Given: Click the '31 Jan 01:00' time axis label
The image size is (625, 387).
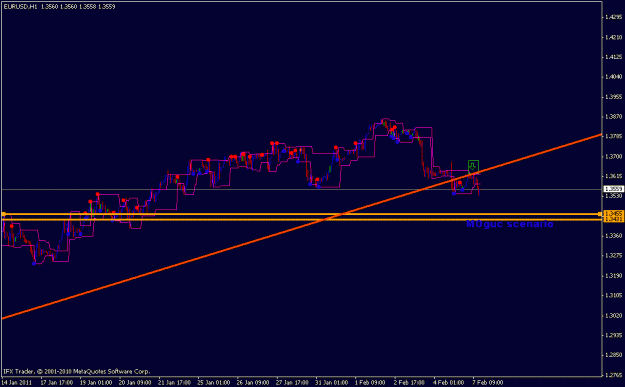Looking at the screenshot, I should (332, 383).
